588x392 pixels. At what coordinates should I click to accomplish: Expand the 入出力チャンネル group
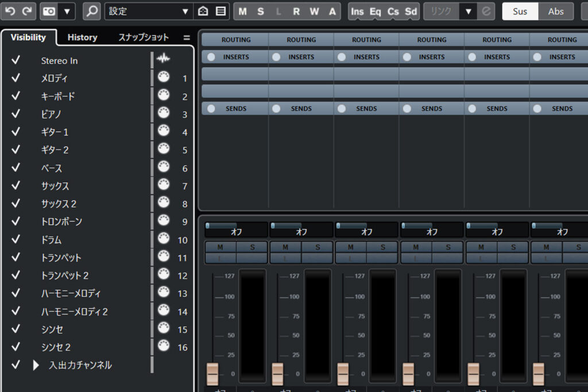pyautogui.click(x=36, y=365)
